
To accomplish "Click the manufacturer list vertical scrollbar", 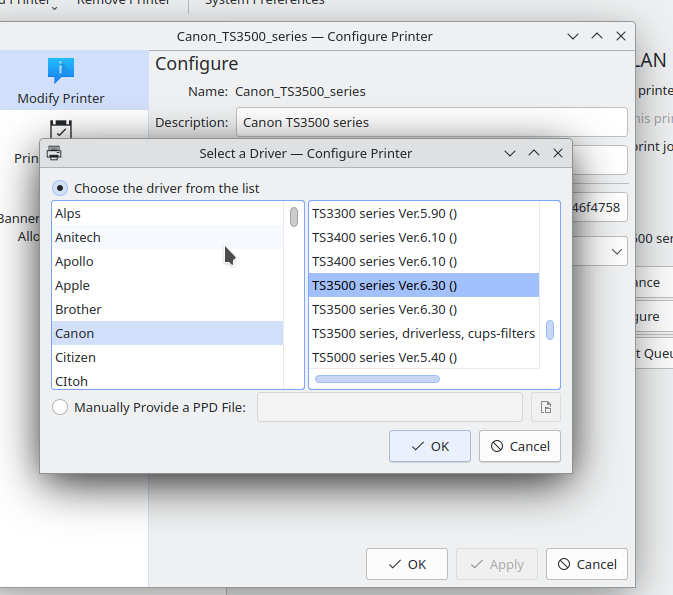I will point(294,217).
